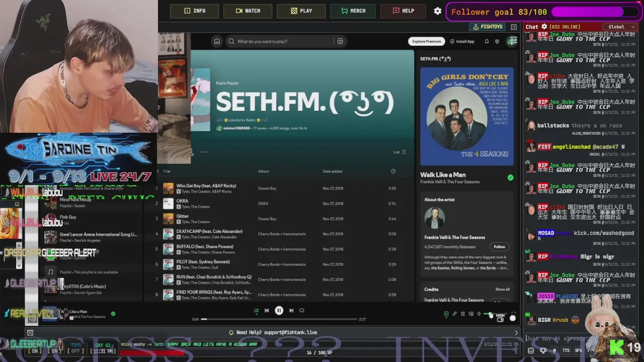Screen dimensions: 644x362
Task: Toggle saved checkmark beside Walk Like a Man title
Action: pos(510,177)
